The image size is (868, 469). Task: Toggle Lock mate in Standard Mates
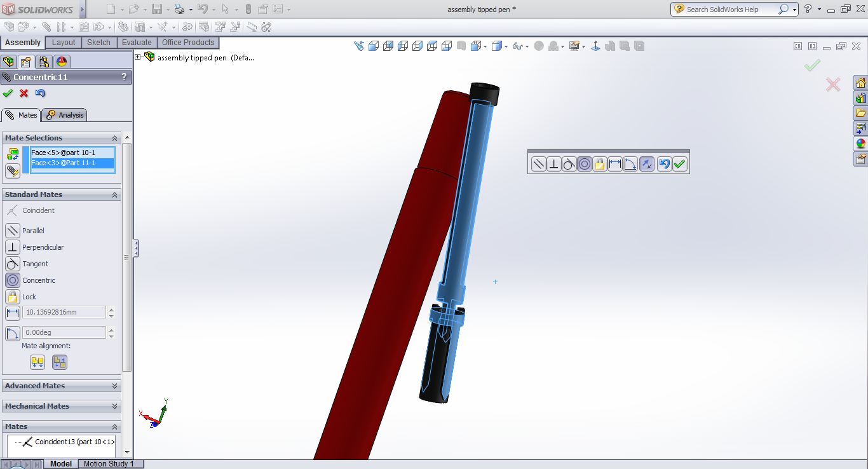[13, 297]
